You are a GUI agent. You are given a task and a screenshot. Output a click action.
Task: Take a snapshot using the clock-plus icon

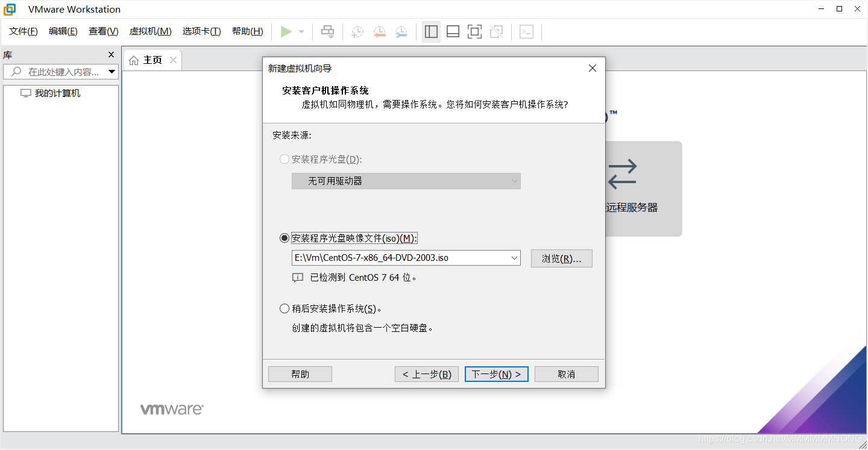click(357, 32)
